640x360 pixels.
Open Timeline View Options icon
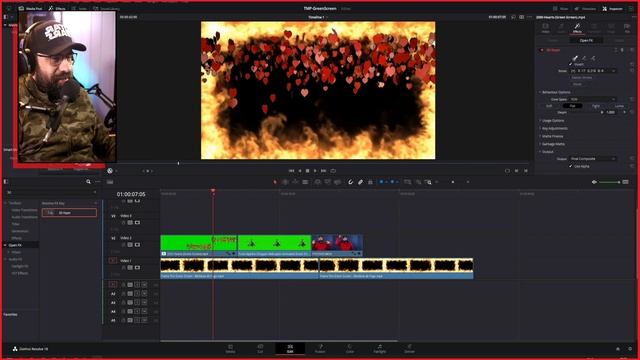[110, 182]
